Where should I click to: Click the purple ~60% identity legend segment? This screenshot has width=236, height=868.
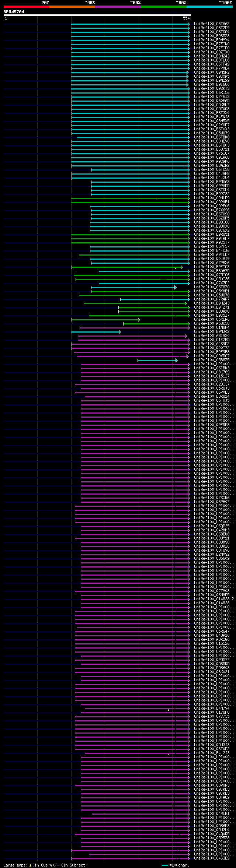pyautogui.click(x=118, y=7)
